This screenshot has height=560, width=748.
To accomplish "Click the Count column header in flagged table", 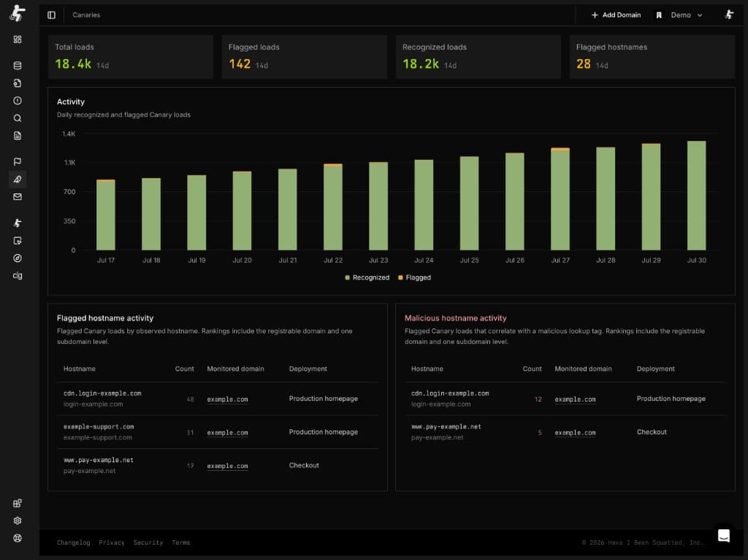I will click(185, 369).
